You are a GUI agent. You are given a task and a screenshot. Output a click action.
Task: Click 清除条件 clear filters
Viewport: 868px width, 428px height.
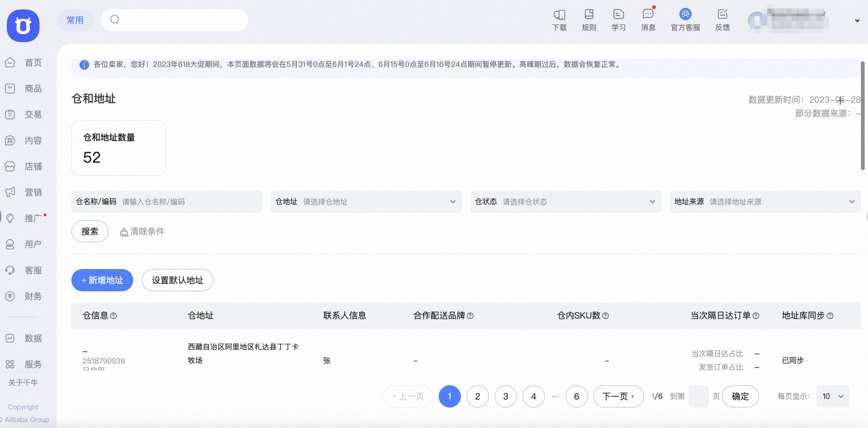(x=143, y=232)
